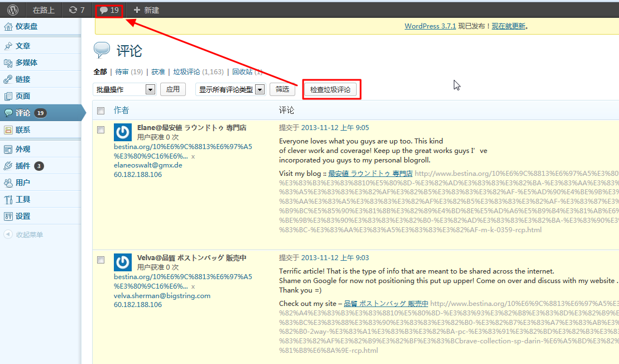Click the 链接 chain icon
The image size is (619, 364).
(8, 79)
